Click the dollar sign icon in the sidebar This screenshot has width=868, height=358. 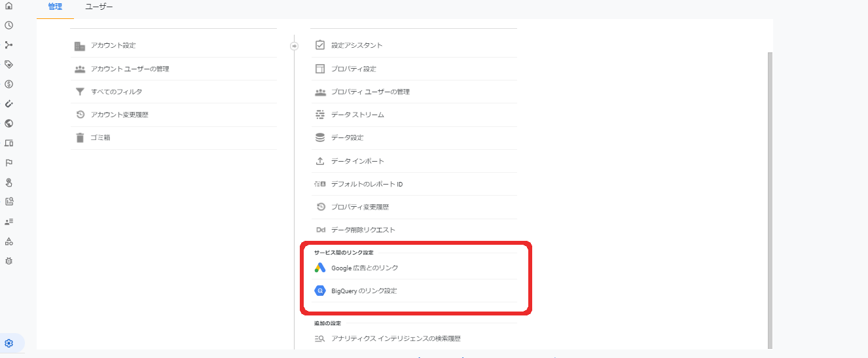9,84
